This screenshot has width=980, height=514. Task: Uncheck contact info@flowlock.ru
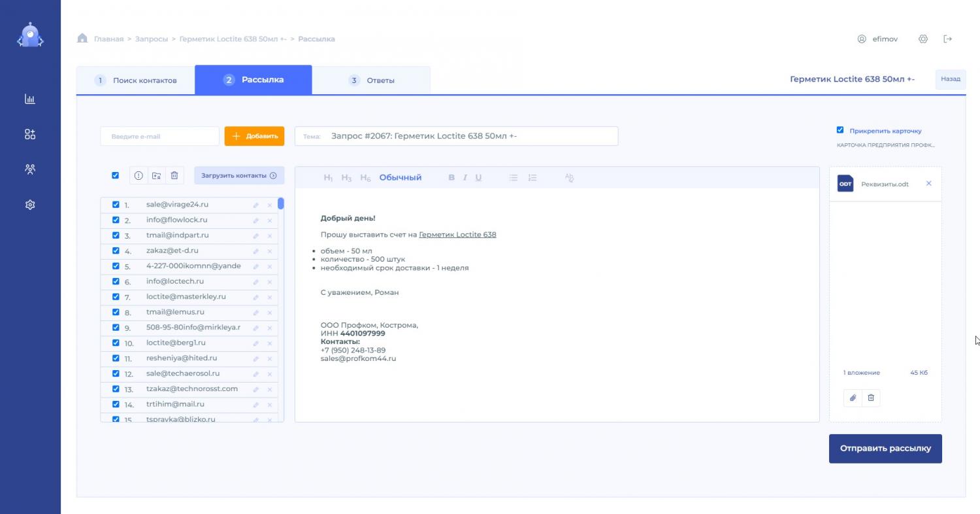pyautogui.click(x=116, y=220)
